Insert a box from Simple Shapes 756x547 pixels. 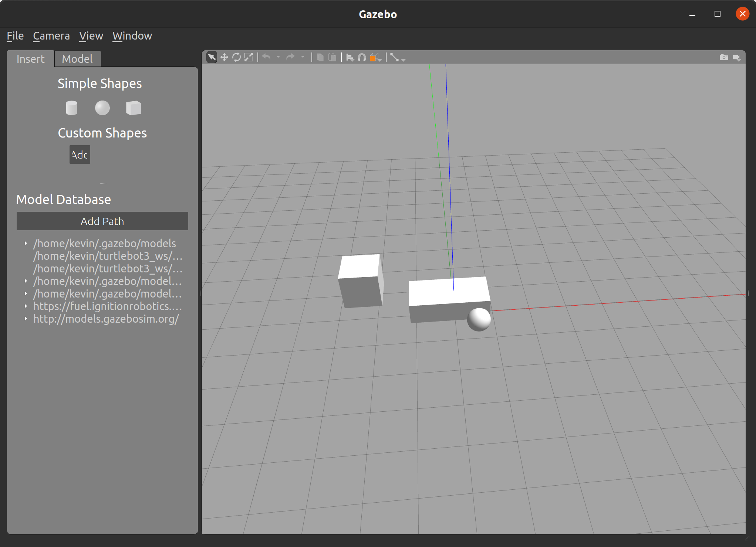[x=133, y=108]
